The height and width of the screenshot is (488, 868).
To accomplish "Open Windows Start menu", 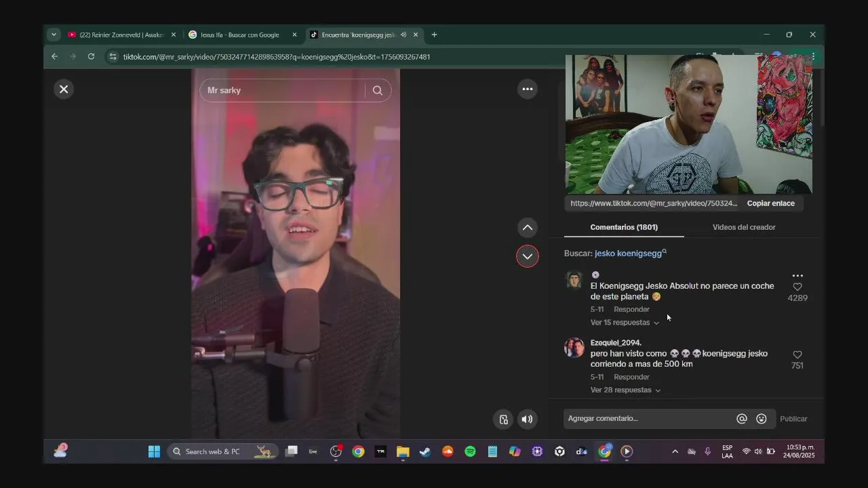I will pos(154,451).
